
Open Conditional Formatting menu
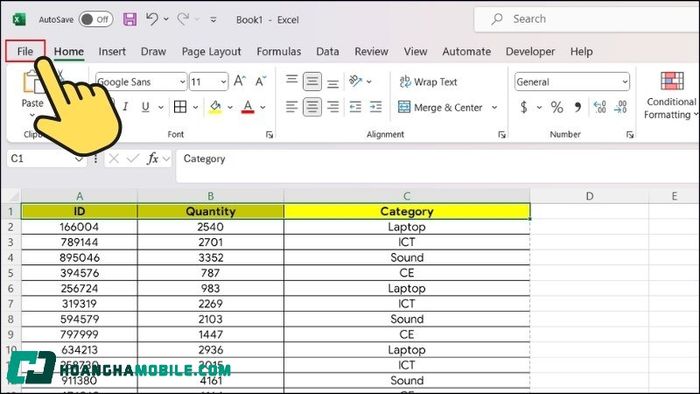(x=671, y=95)
